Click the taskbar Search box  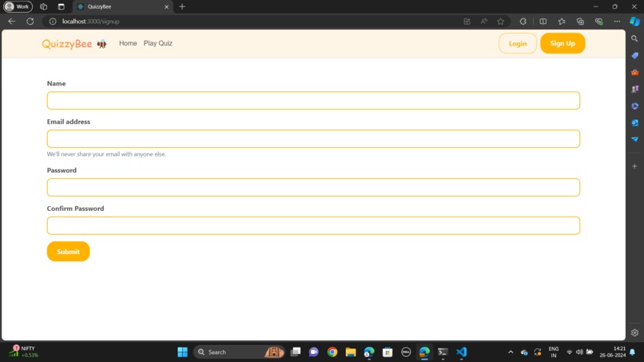click(239, 352)
